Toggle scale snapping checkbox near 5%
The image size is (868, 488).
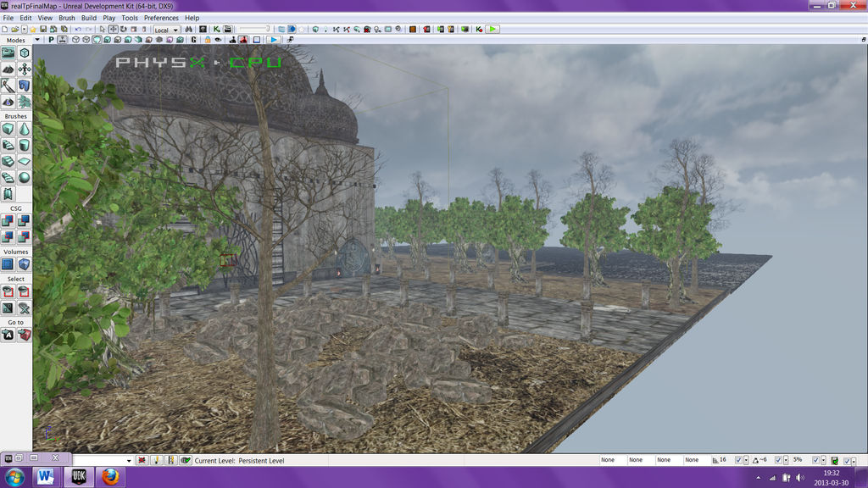point(815,460)
